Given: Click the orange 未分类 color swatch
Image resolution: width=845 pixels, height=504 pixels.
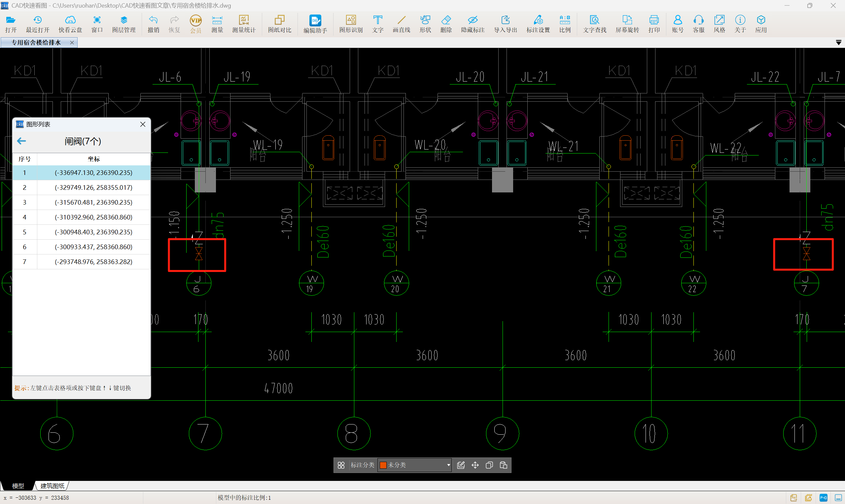Looking at the screenshot, I should tap(383, 465).
